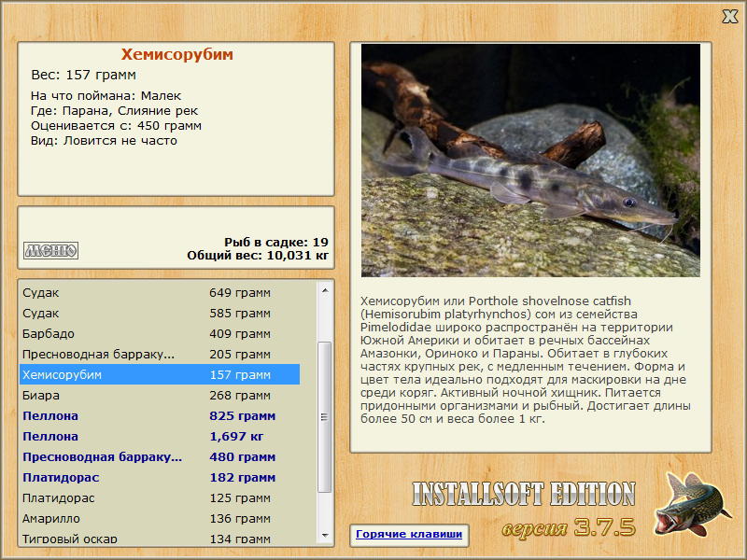This screenshot has width=747, height=560.
Task: Select bold Пресноводная барракуда 480 грамм entry
Action: pyautogui.click(x=160, y=456)
